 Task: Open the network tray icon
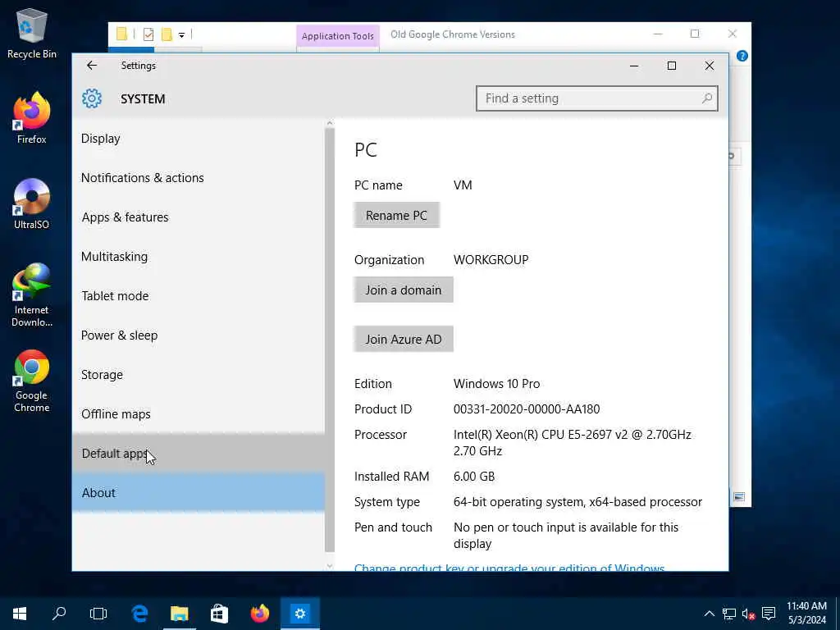[x=729, y=614]
